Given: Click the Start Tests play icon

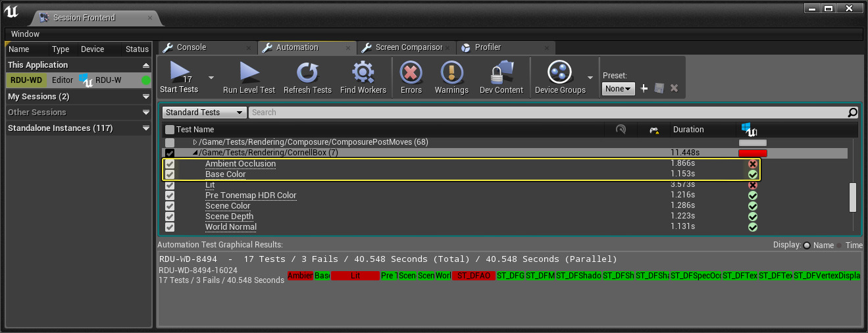Looking at the screenshot, I should coord(180,72).
